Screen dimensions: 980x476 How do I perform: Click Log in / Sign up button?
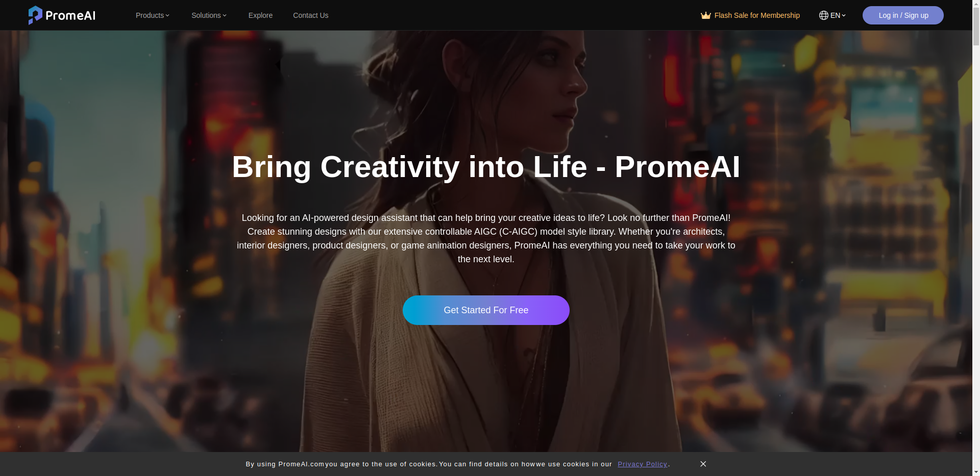[903, 15]
